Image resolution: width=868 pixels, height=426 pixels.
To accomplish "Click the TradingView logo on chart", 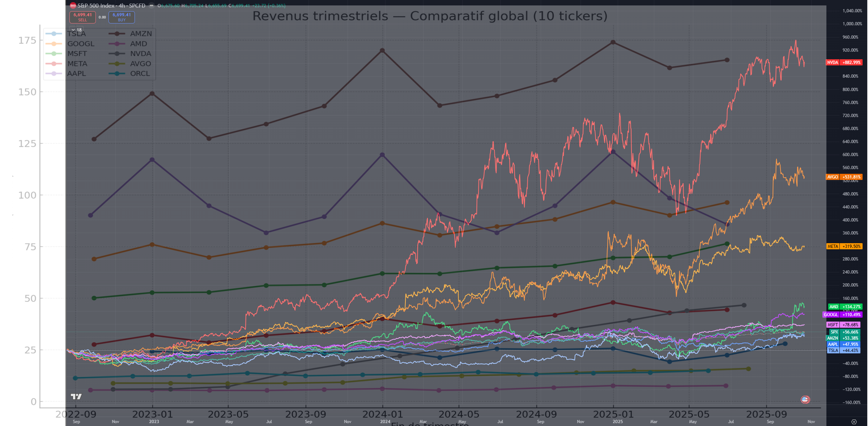I will (76, 397).
